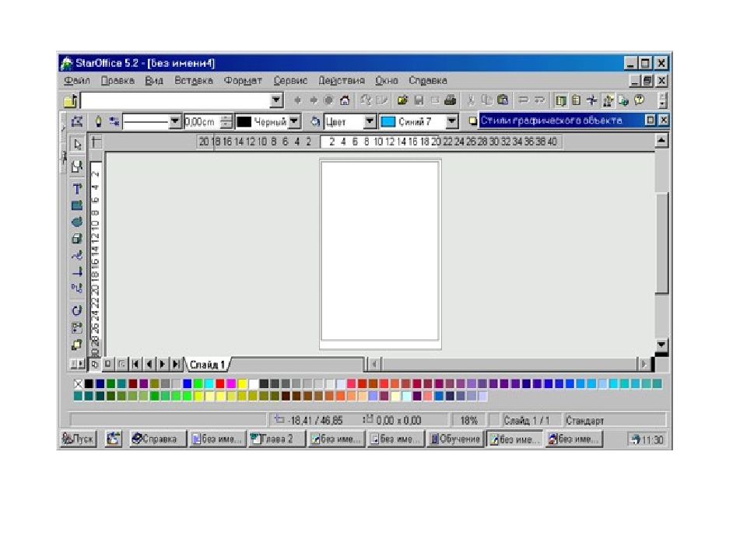Pick the Rectangle drawing tool
Viewport: 747px width, 560px height.
pyautogui.click(x=77, y=205)
